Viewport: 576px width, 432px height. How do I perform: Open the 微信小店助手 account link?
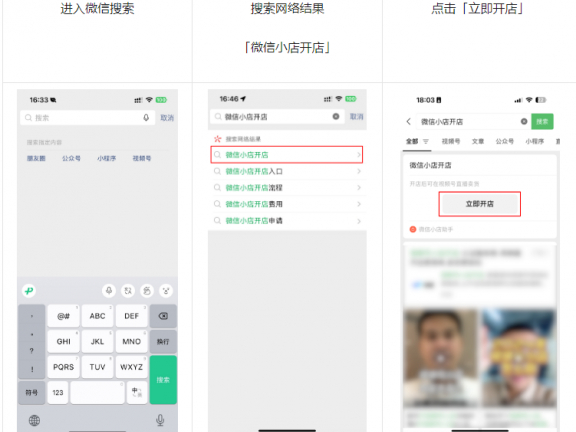coord(431,230)
